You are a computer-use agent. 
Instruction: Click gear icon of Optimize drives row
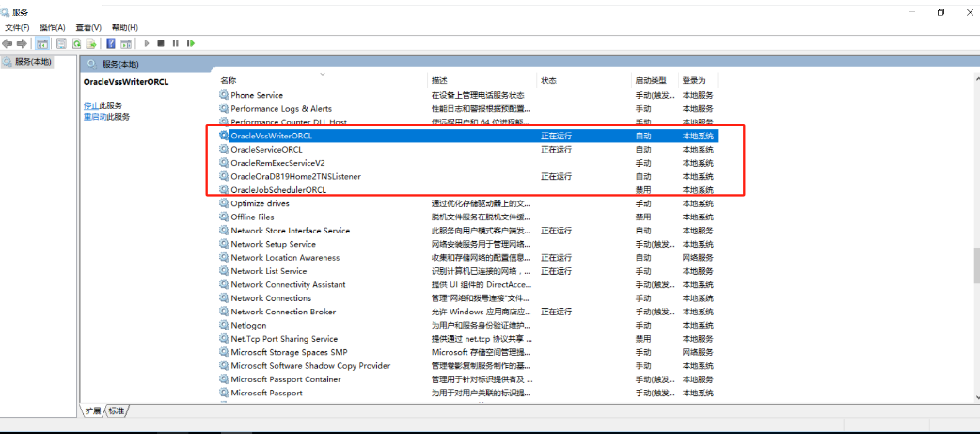click(x=225, y=203)
